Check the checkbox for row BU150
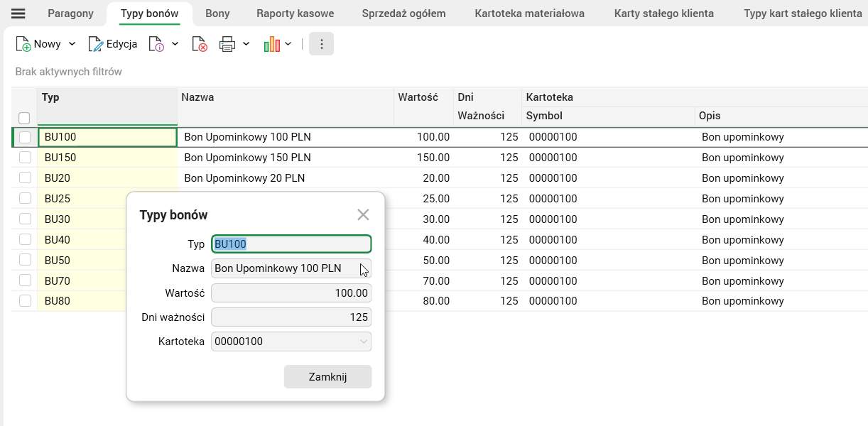 point(26,158)
